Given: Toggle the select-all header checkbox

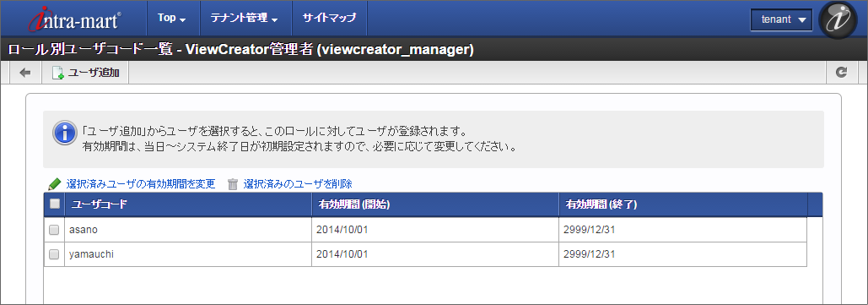Looking at the screenshot, I should (x=55, y=204).
